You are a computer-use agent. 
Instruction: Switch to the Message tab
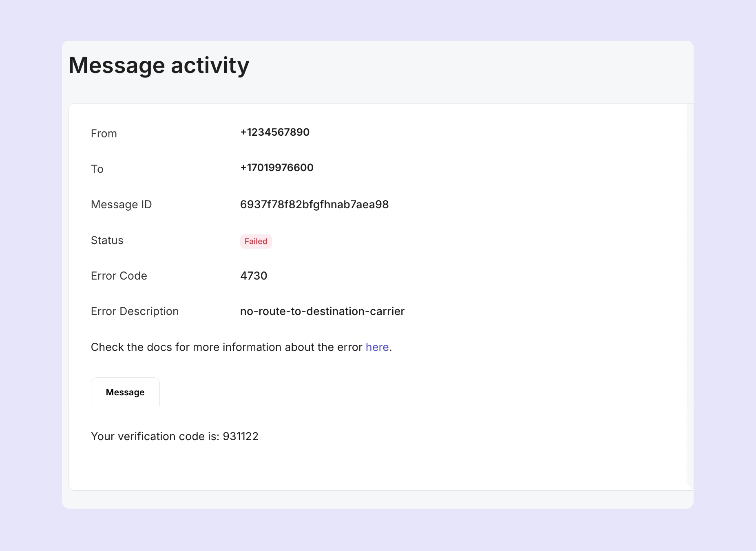click(125, 392)
